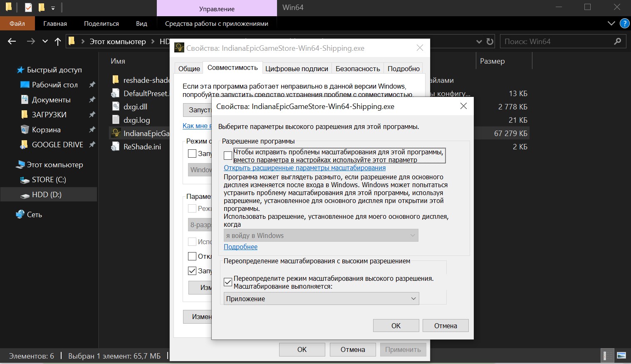Screen dimensions: 631x364
Task: Uncheck the checked Запу checkbox in Параметры
Action: click(192, 271)
